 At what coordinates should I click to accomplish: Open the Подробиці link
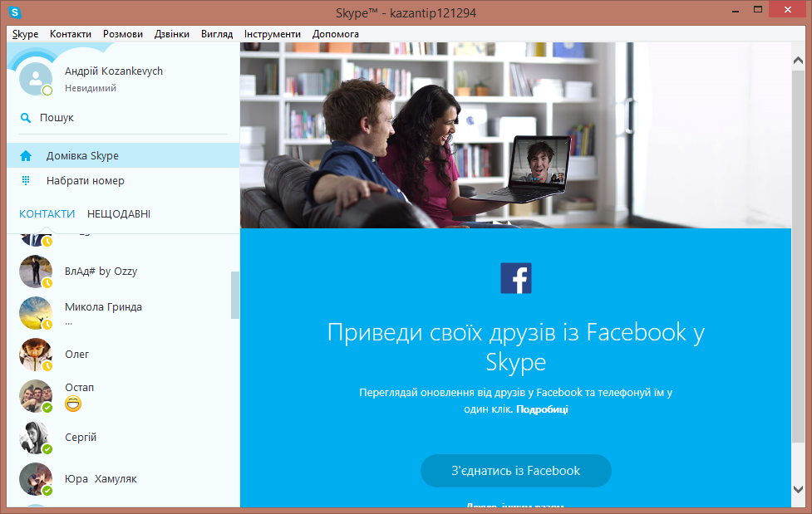[x=542, y=409]
